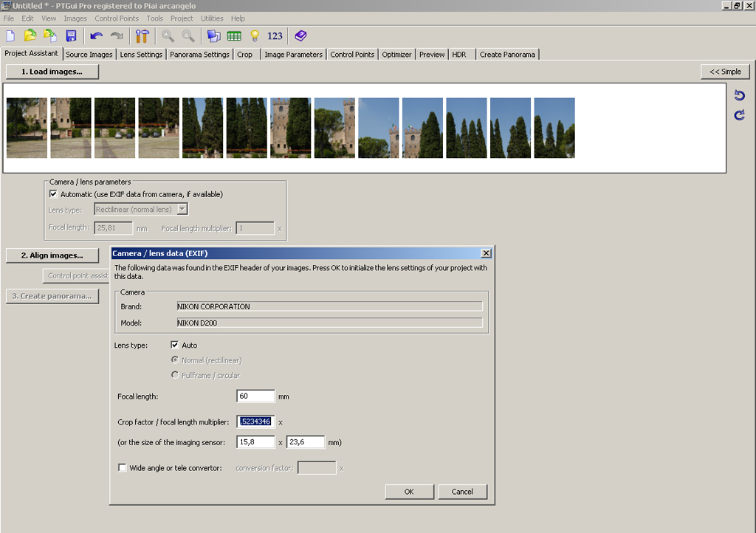Image resolution: width=756 pixels, height=533 pixels.
Task: Toggle Automatic EXIF data checkbox
Action: click(x=53, y=194)
